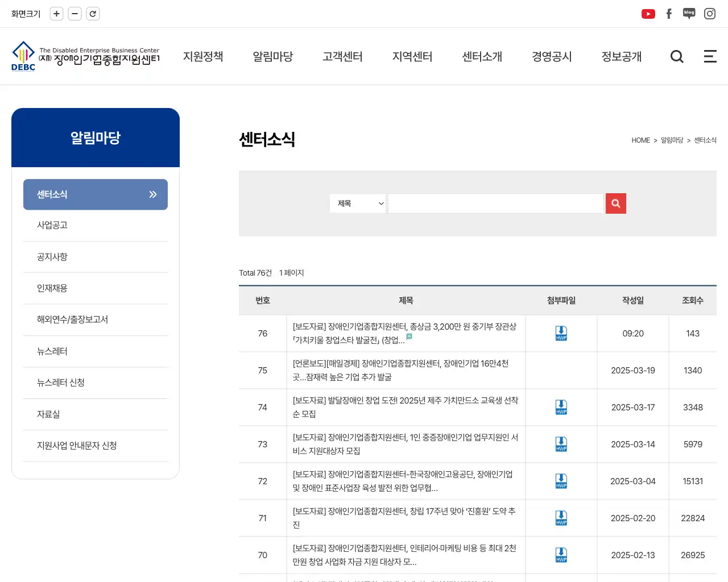
Task: Click the date 2025-02-20 cell
Action: point(633,518)
